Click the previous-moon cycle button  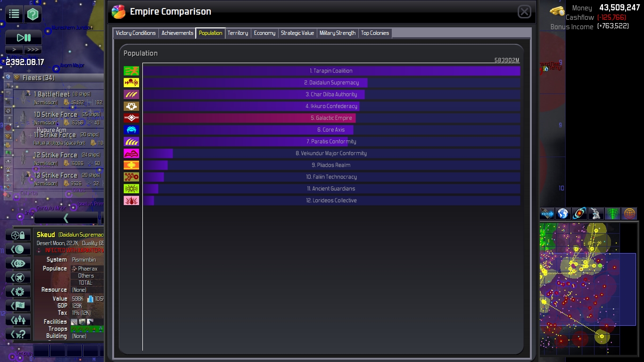(18, 249)
